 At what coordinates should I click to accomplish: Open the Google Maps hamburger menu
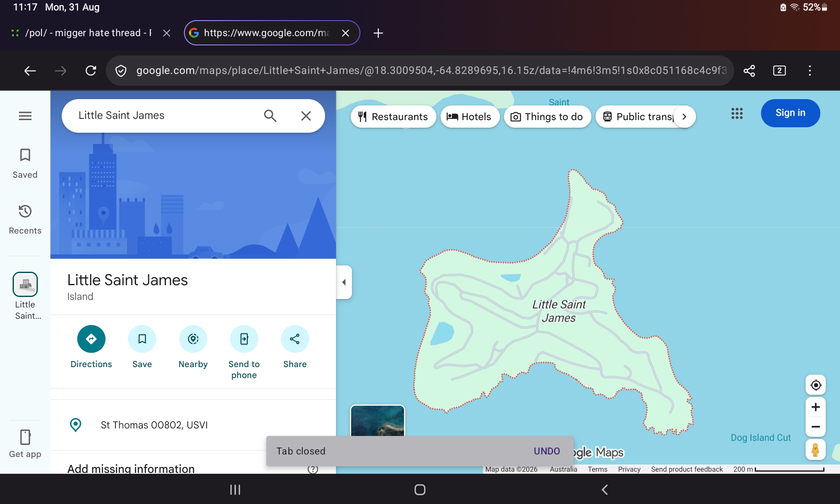25,116
